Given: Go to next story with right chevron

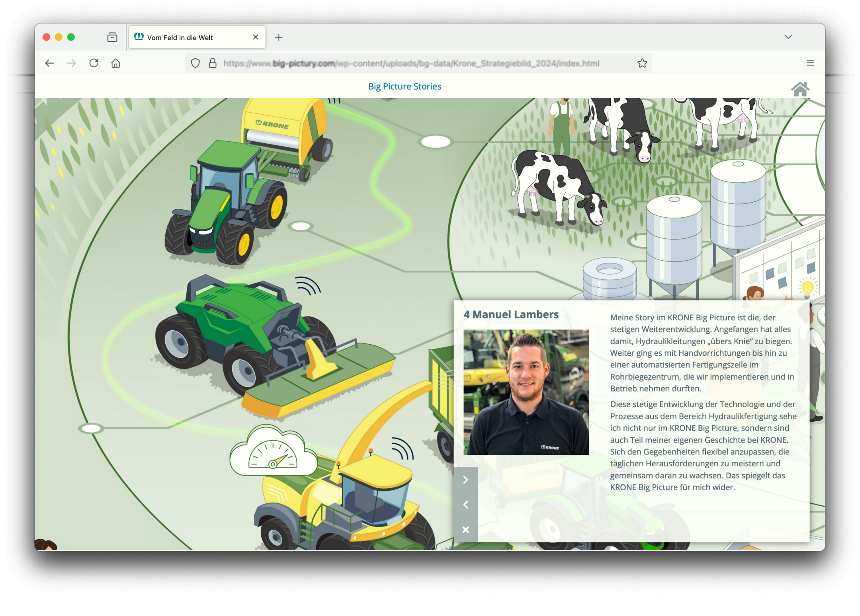Looking at the screenshot, I should click(x=465, y=480).
